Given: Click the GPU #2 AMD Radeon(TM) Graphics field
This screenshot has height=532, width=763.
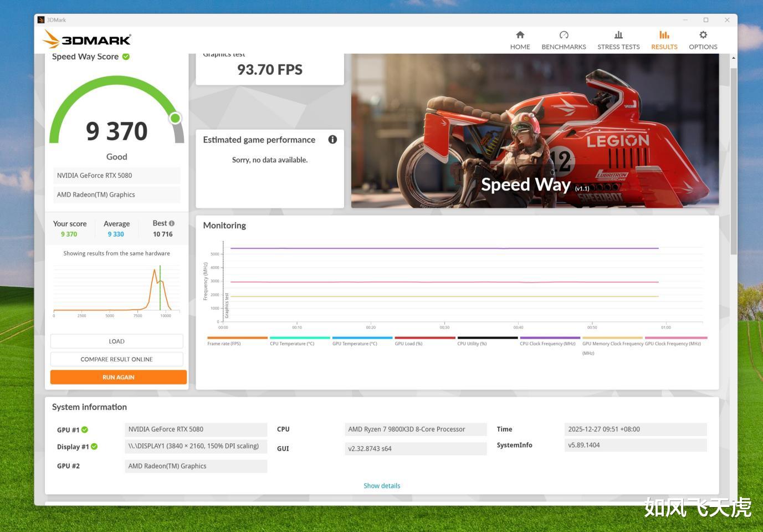Looking at the screenshot, I should pyautogui.click(x=196, y=466).
